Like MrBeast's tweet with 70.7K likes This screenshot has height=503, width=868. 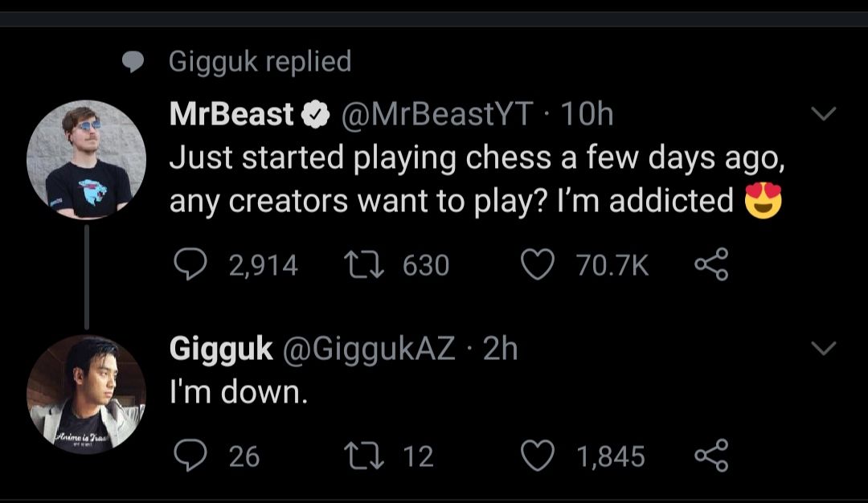coord(536,265)
